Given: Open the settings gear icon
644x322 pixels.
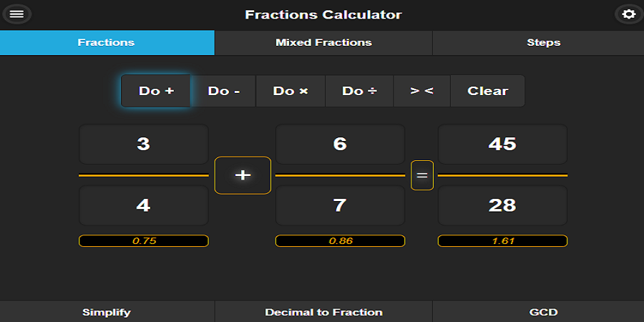Looking at the screenshot, I should tap(628, 14).
